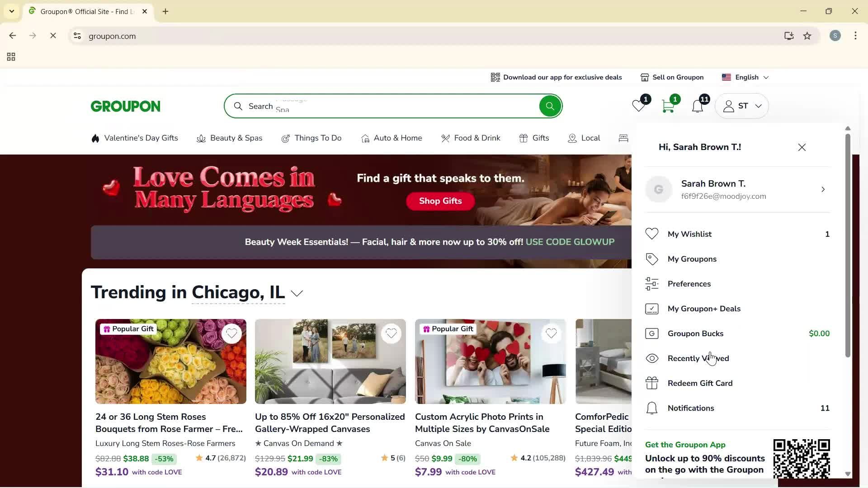Open My Groupons tag icon

coord(651,258)
